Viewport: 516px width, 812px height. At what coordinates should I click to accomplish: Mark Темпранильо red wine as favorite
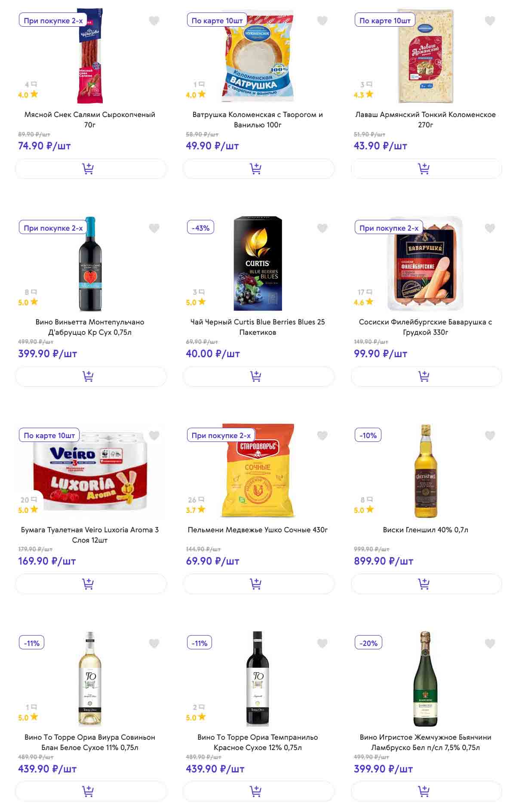click(x=322, y=643)
